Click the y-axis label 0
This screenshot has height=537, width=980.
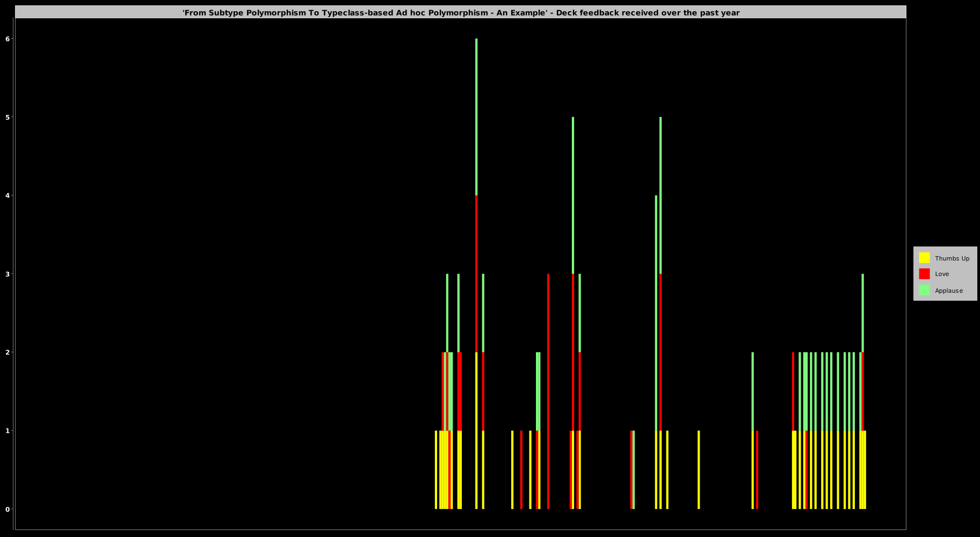pyautogui.click(x=8, y=509)
